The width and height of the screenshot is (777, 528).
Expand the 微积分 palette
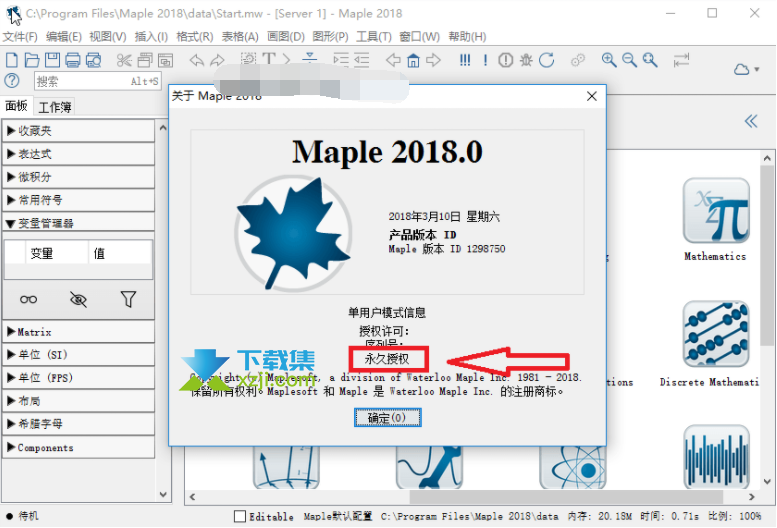[x=78, y=177]
